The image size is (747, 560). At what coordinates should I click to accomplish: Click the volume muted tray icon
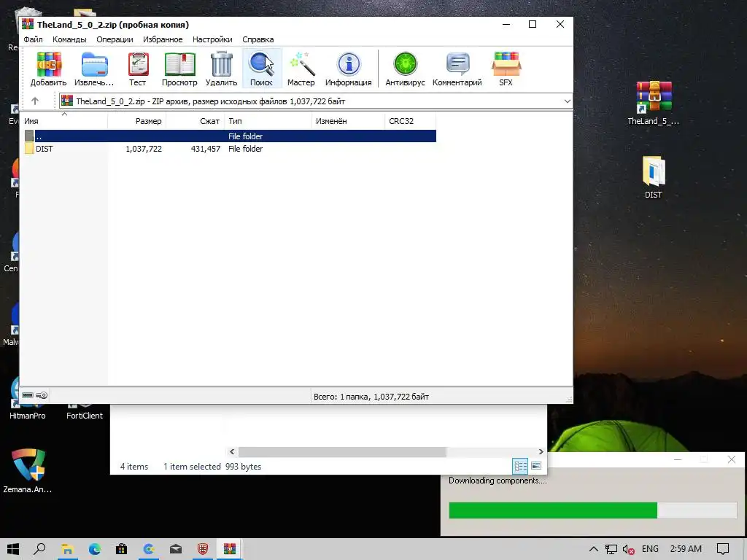pyautogui.click(x=628, y=550)
